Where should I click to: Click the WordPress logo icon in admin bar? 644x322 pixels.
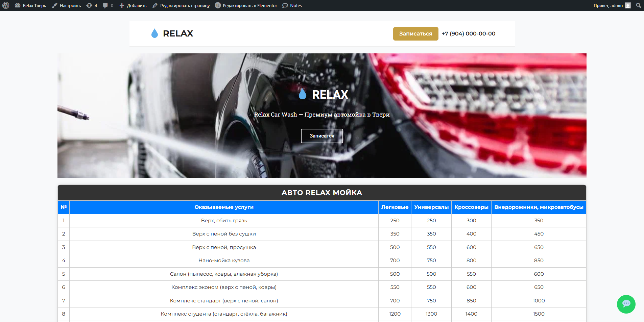coord(6,5)
